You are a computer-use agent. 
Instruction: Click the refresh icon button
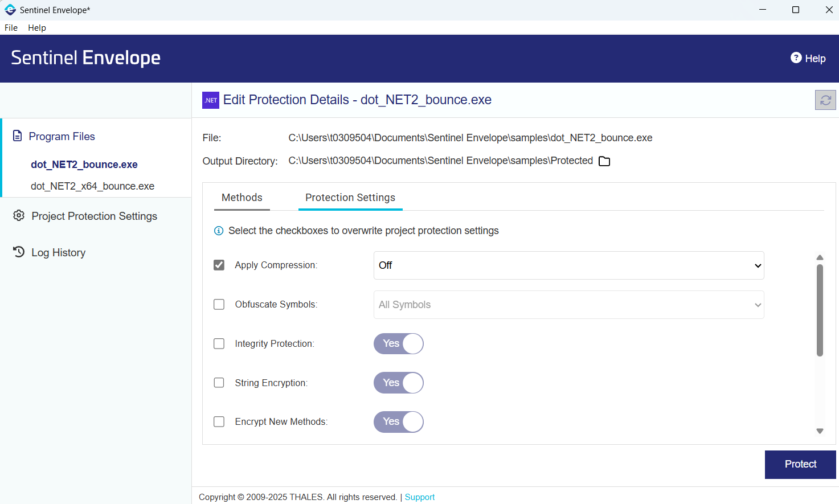[x=825, y=100]
